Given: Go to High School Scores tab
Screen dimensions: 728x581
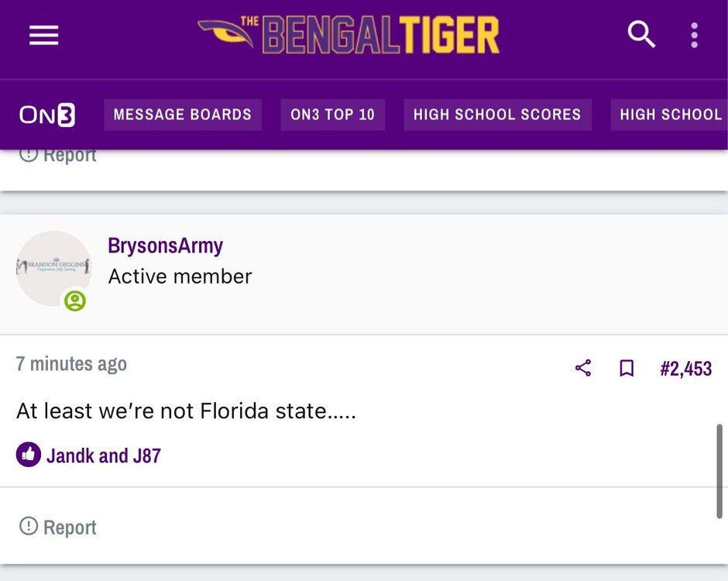Looking at the screenshot, I should click(497, 115).
